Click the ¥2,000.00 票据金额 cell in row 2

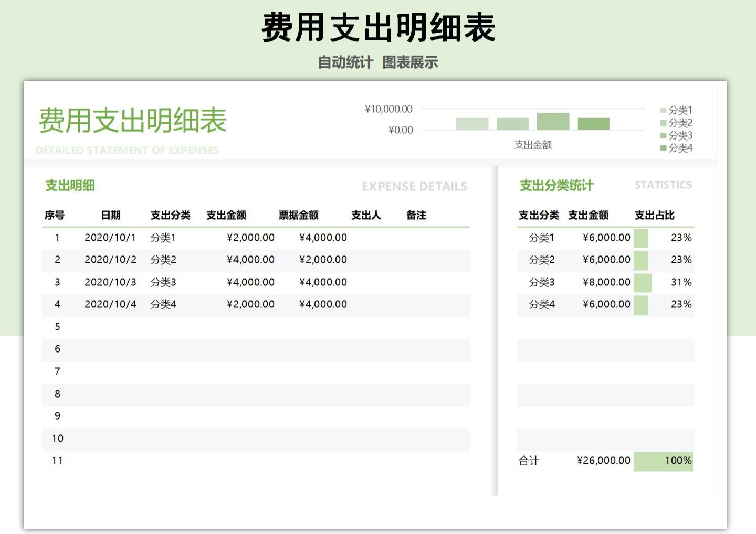click(x=323, y=260)
